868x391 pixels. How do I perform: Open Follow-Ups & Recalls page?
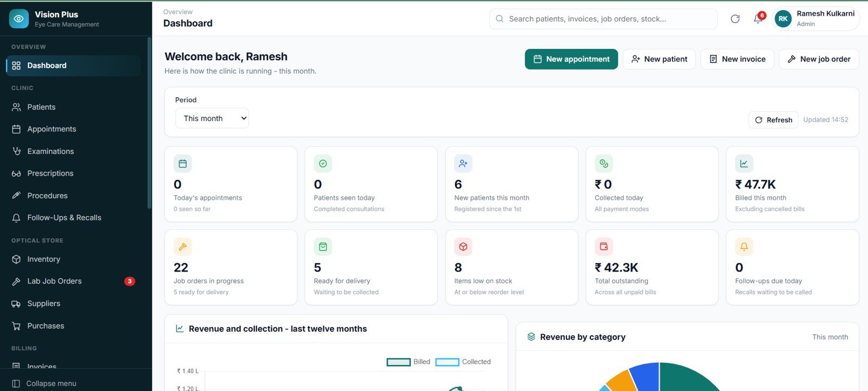coord(73,218)
